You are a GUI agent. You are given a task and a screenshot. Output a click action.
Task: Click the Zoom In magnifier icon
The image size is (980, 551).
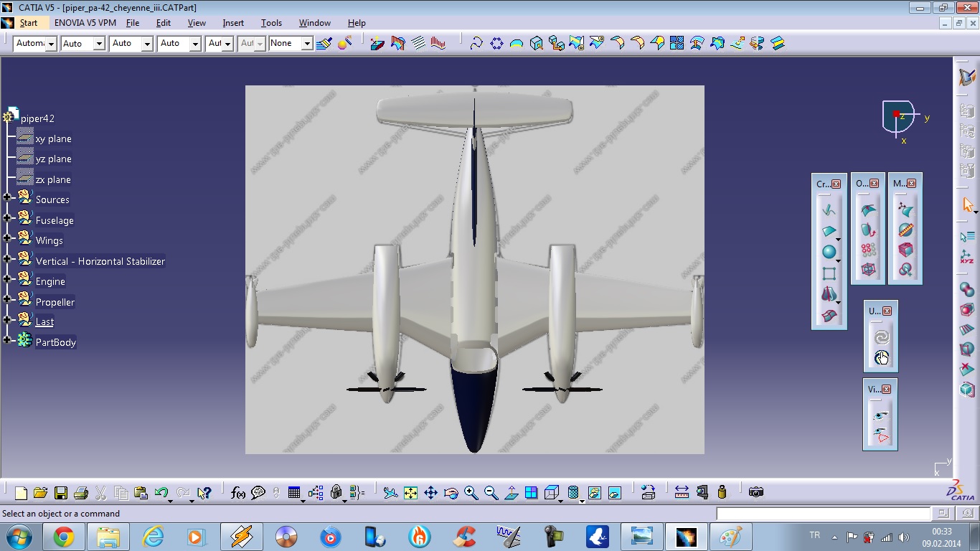[x=471, y=493]
